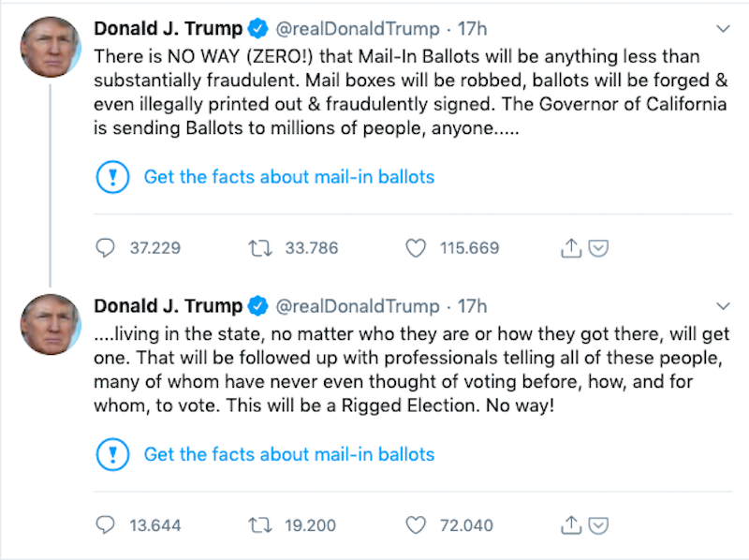Image resolution: width=749 pixels, height=560 pixels.
Task: Open the 17h timestamp of second tweet
Action: point(474,306)
